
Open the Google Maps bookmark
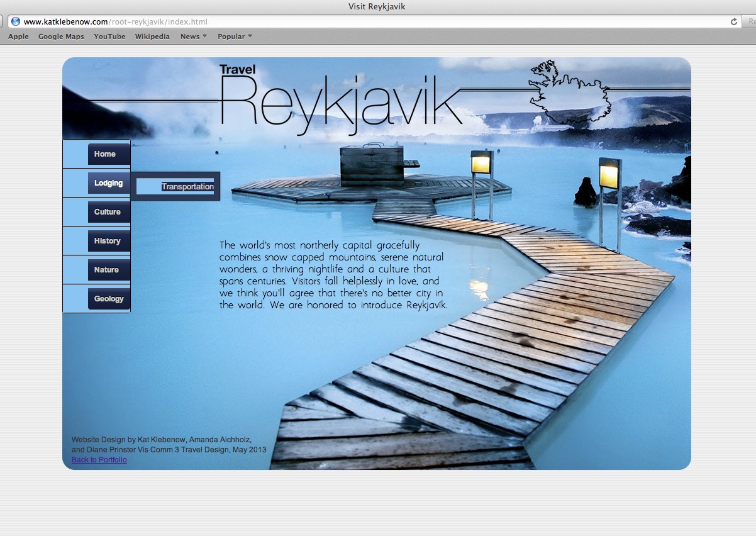61,36
